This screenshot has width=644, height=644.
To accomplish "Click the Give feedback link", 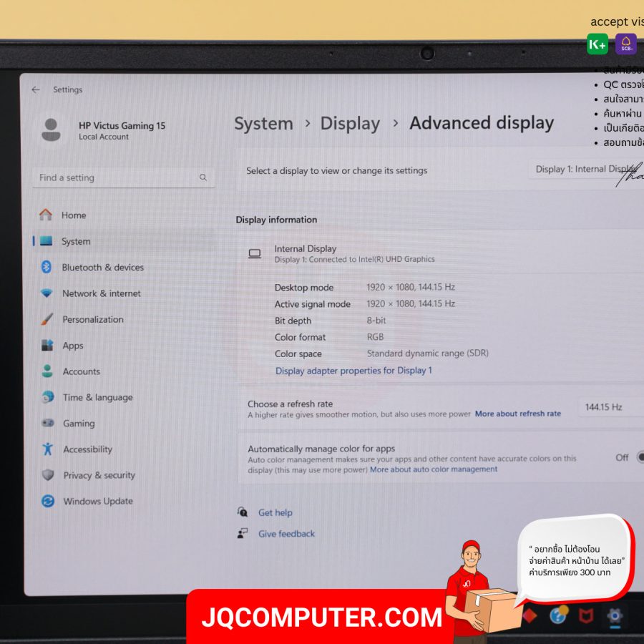I will coord(286,534).
